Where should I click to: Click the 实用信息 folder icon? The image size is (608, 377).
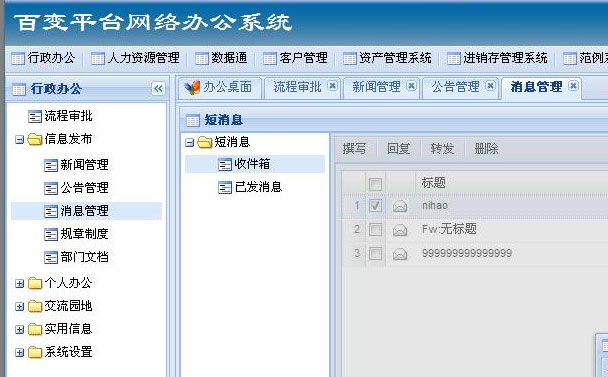(35, 329)
